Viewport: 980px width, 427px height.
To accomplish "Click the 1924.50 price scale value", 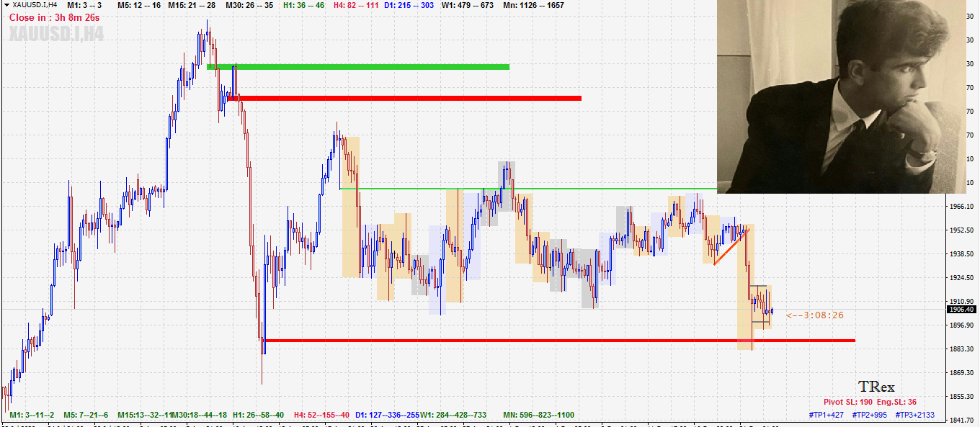I will click(962, 278).
